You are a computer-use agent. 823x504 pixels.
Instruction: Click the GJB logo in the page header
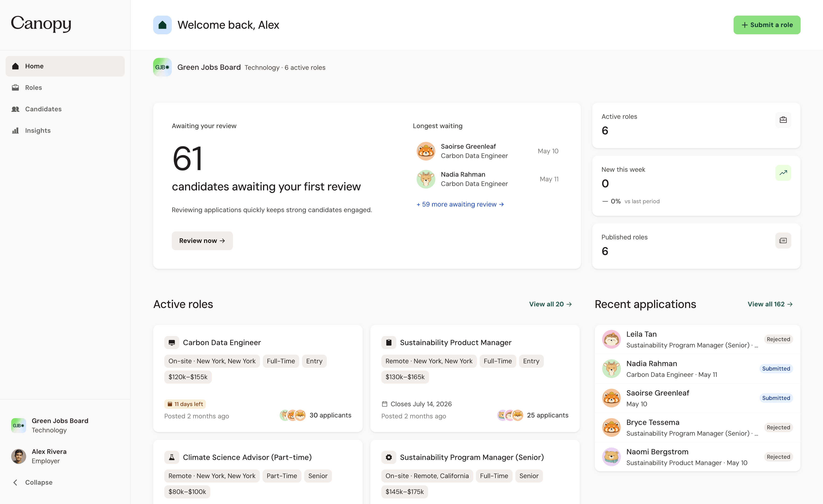coord(162,67)
